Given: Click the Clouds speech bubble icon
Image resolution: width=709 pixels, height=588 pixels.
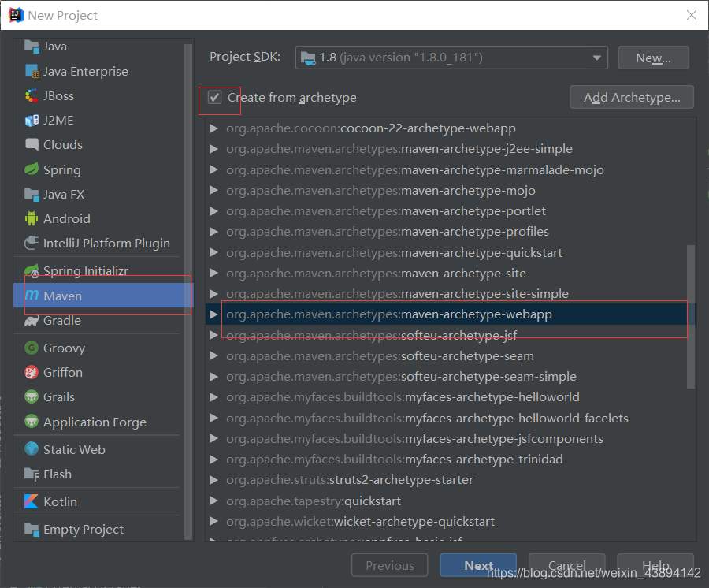Looking at the screenshot, I should [x=32, y=144].
